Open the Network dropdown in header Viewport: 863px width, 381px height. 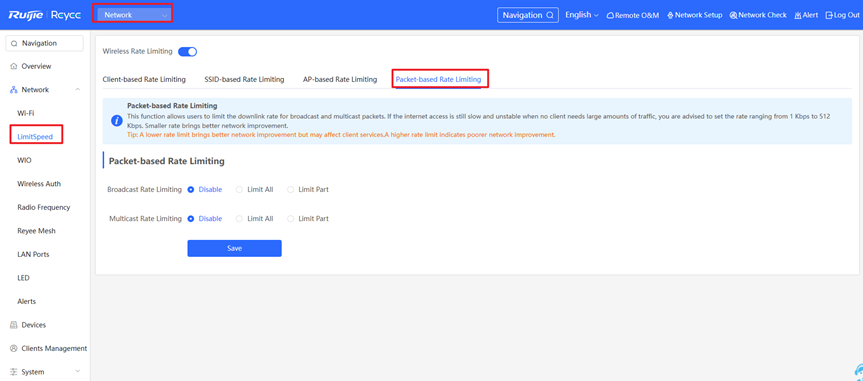(x=133, y=15)
